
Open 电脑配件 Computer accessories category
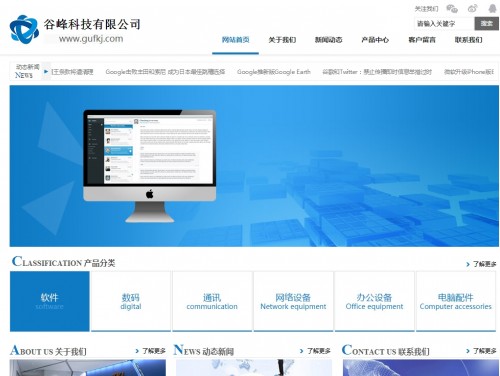click(x=456, y=301)
